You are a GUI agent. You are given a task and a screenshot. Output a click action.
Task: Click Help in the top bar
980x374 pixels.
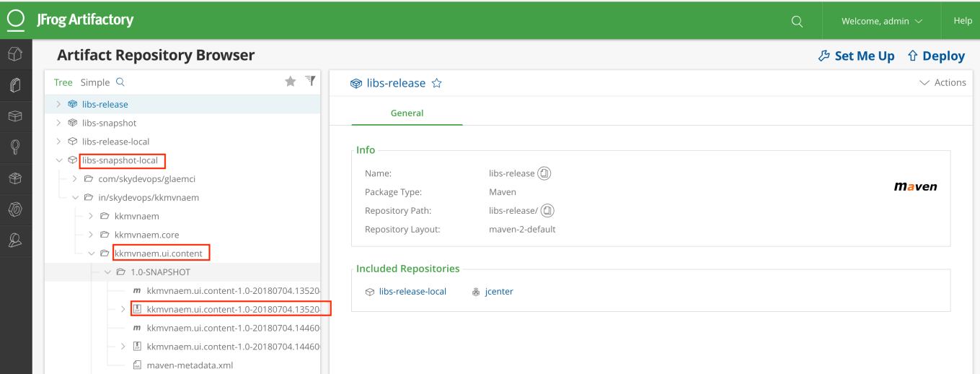pyautogui.click(x=963, y=21)
